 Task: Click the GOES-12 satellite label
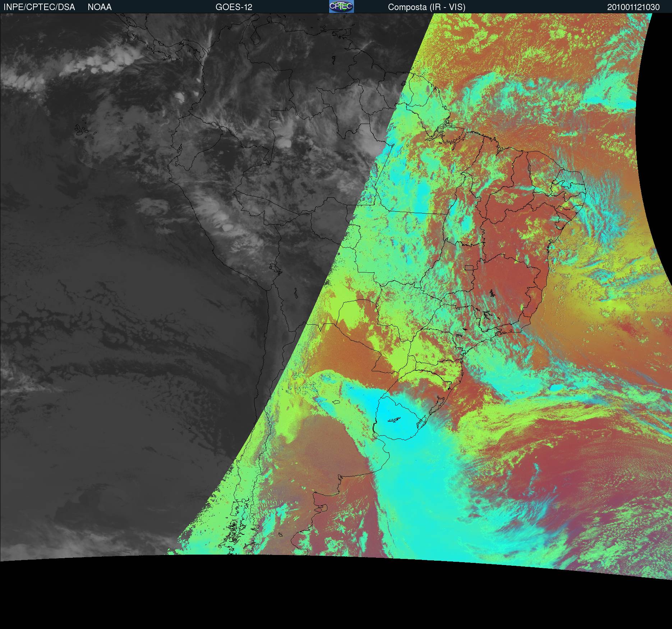click(234, 7)
